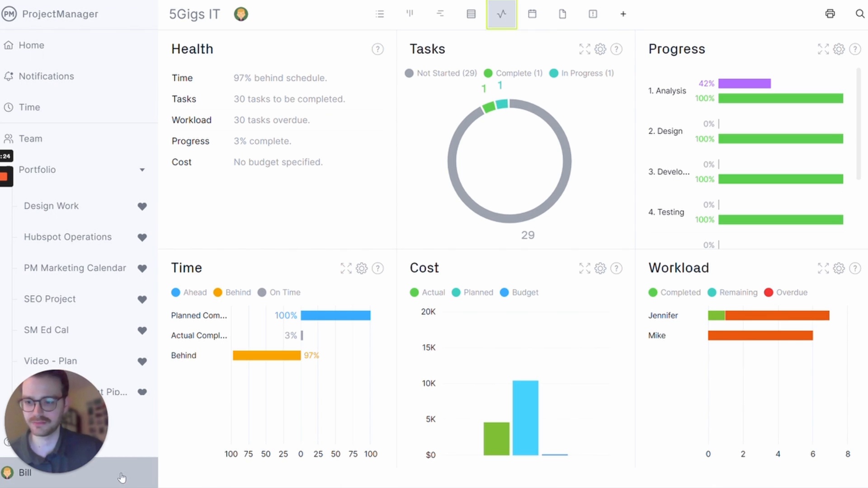The width and height of the screenshot is (868, 488).
Task: Toggle favorite heart for PM Marketing Calendar
Action: [142, 268]
